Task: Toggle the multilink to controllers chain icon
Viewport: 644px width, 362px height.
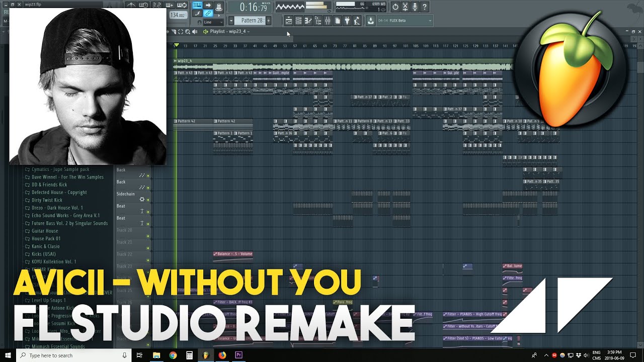Action: pos(208,13)
